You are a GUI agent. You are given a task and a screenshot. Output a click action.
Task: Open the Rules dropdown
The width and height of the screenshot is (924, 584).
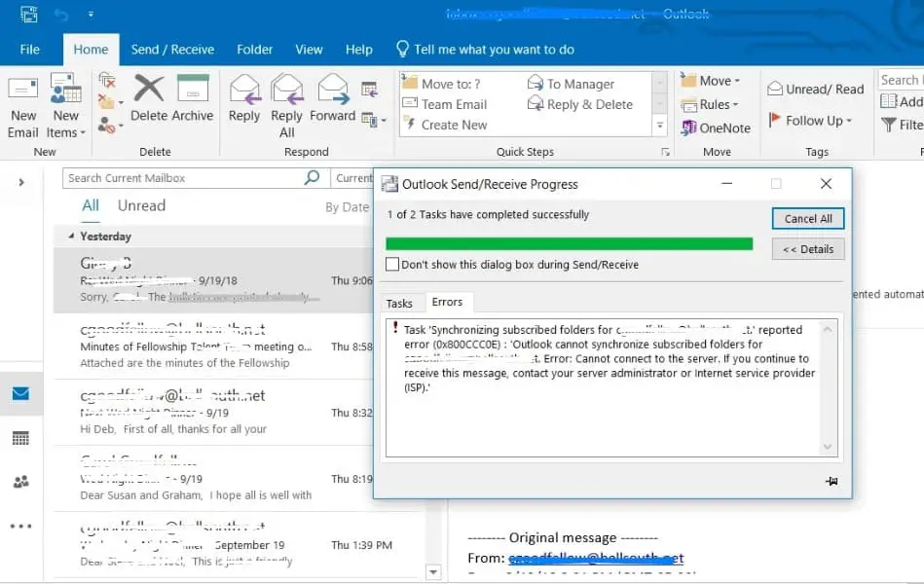pyautogui.click(x=710, y=104)
